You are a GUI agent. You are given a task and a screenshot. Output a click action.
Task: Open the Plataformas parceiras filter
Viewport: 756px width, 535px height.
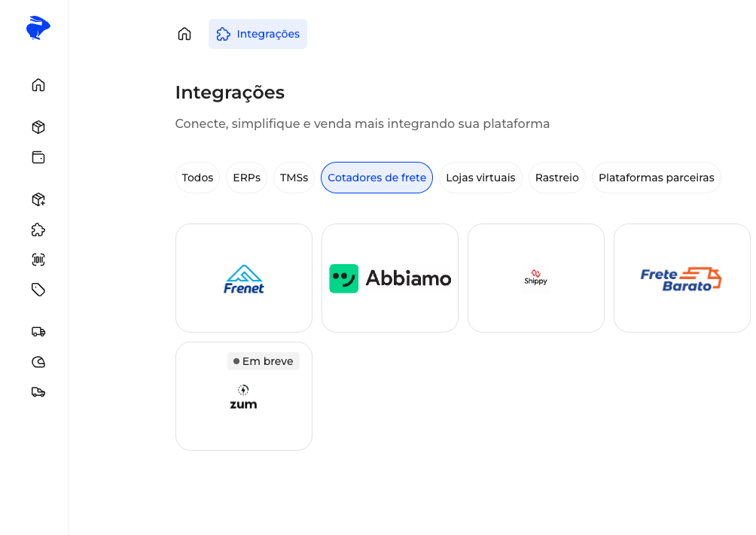point(656,178)
